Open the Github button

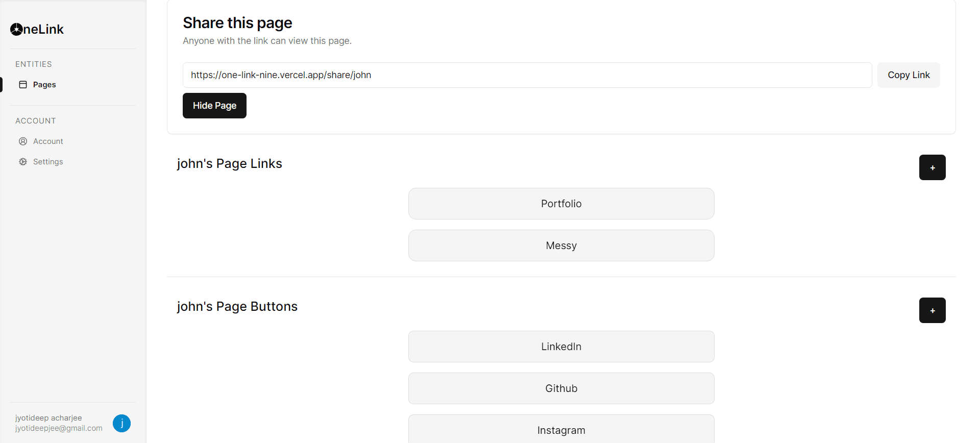click(561, 388)
